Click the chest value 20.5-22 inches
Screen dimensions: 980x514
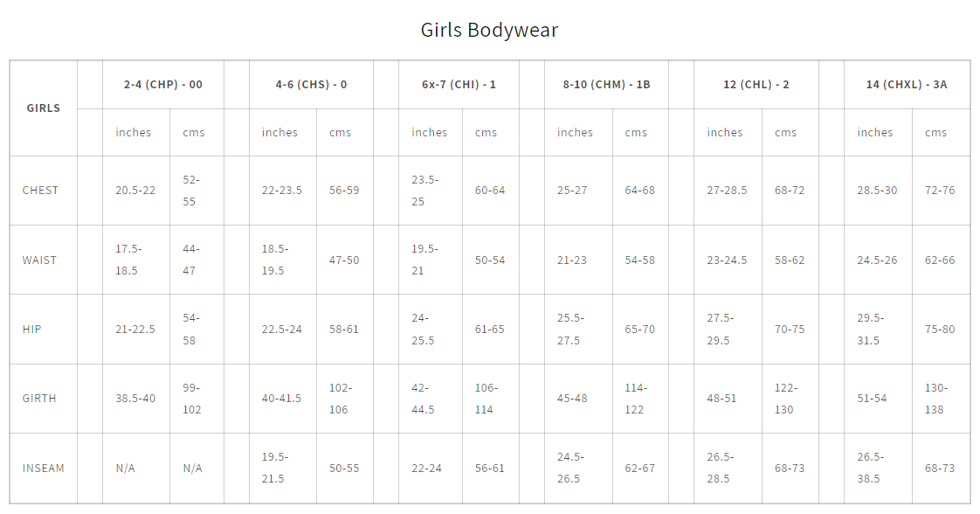click(x=135, y=191)
